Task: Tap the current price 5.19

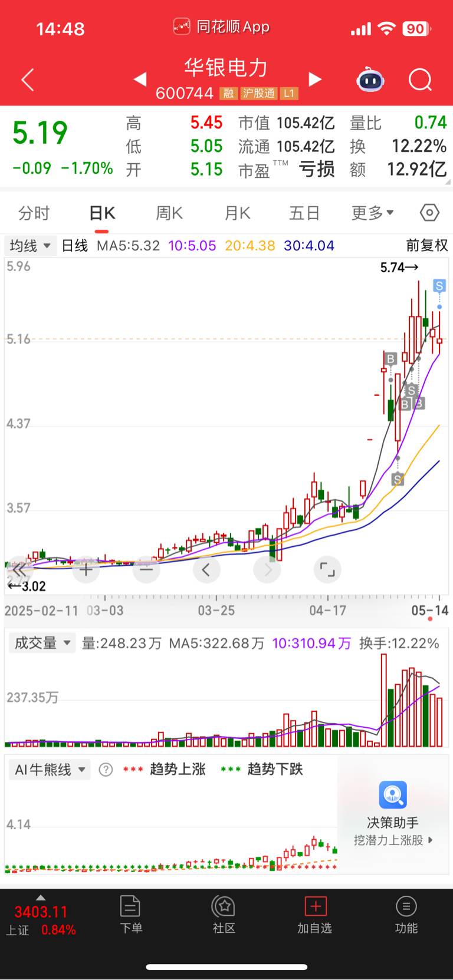Action: click(x=40, y=133)
